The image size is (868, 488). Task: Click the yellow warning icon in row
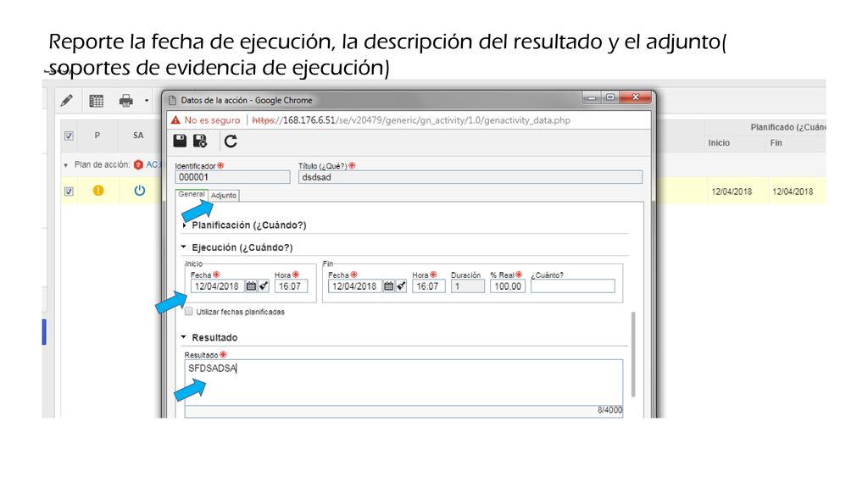[98, 191]
